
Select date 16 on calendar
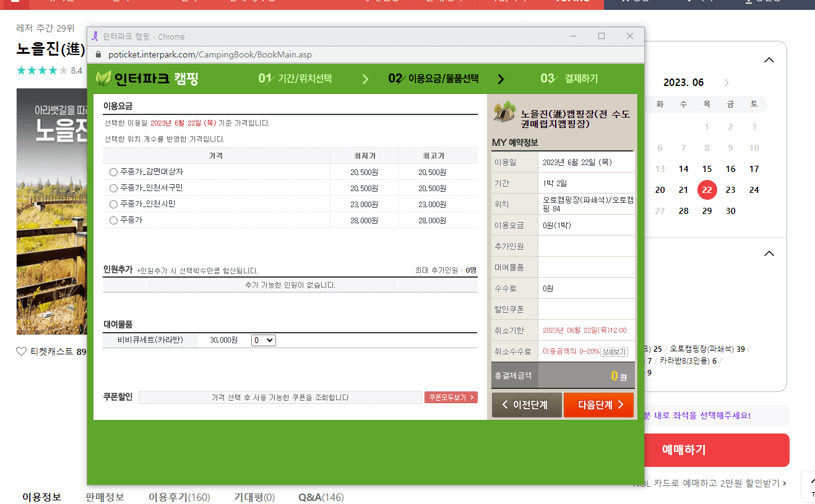point(730,169)
